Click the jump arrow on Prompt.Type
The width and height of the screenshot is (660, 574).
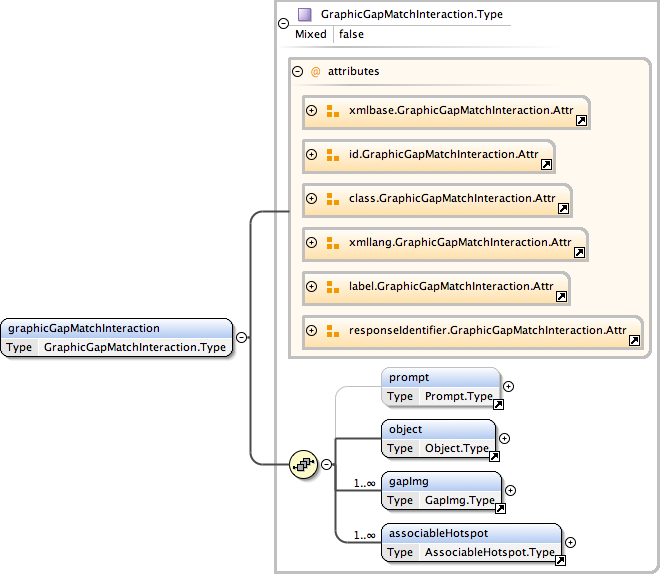click(x=498, y=404)
